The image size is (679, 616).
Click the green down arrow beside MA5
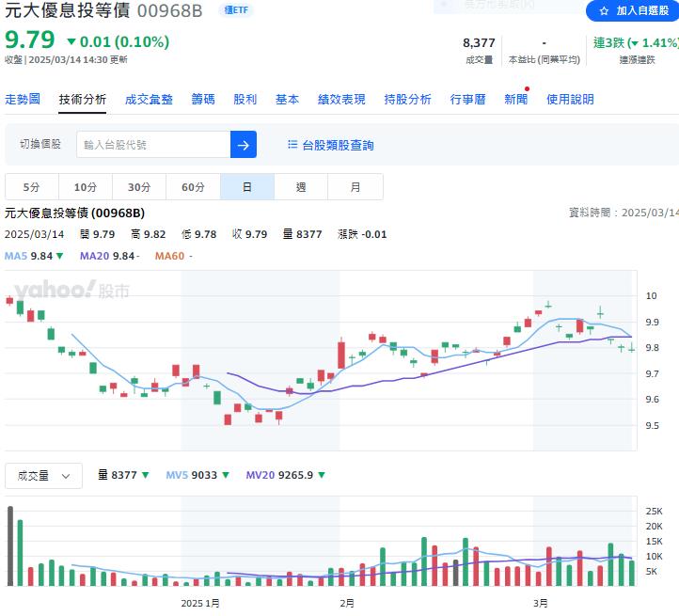coord(60,256)
